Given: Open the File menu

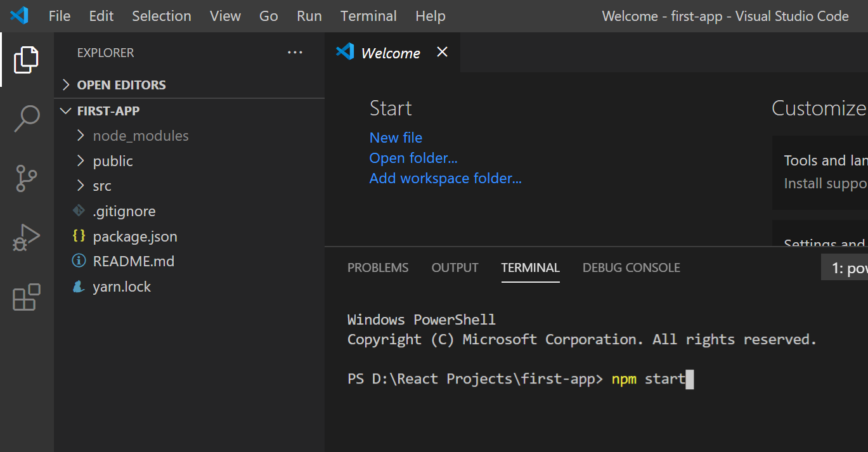Looking at the screenshot, I should pos(60,16).
